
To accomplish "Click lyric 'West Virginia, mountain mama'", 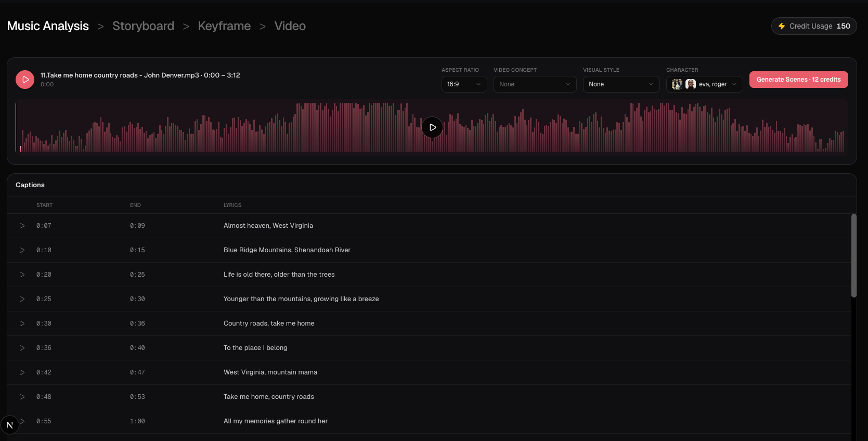I will click(x=270, y=372).
